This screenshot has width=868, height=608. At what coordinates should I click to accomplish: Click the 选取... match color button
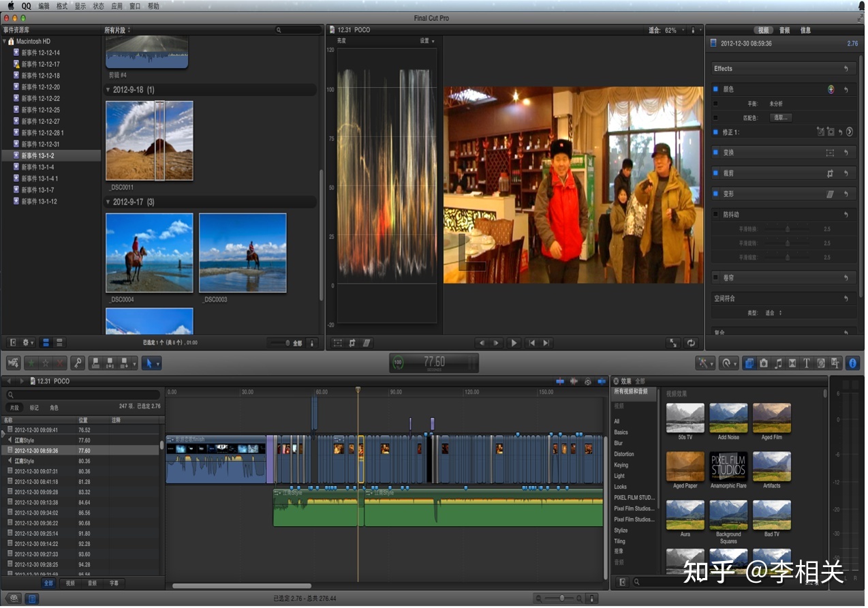(x=781, y=117)
